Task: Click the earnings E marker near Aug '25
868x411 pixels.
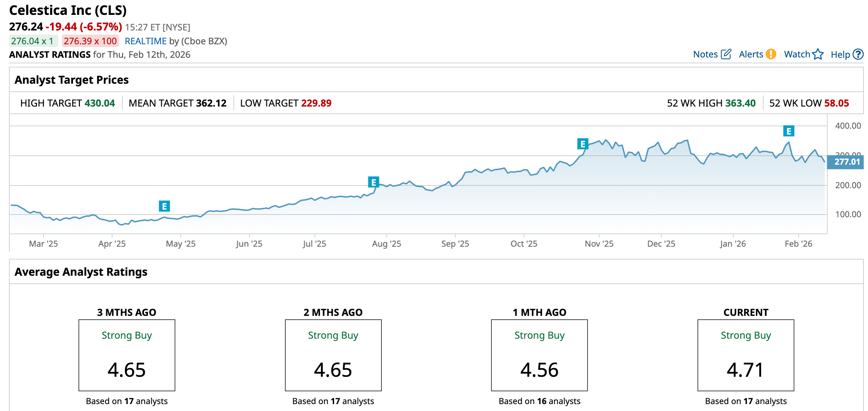Action: tap(373, 182)
